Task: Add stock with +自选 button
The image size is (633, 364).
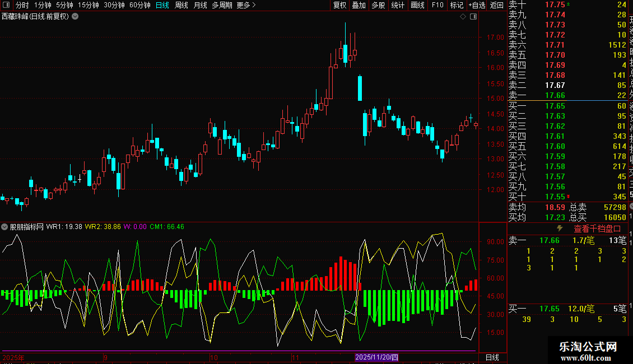Action: [x=477, y=5]
